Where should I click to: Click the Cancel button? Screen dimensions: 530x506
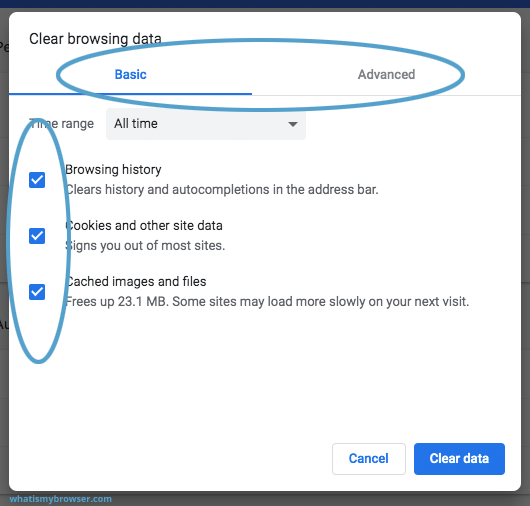(x=369, y=459)
